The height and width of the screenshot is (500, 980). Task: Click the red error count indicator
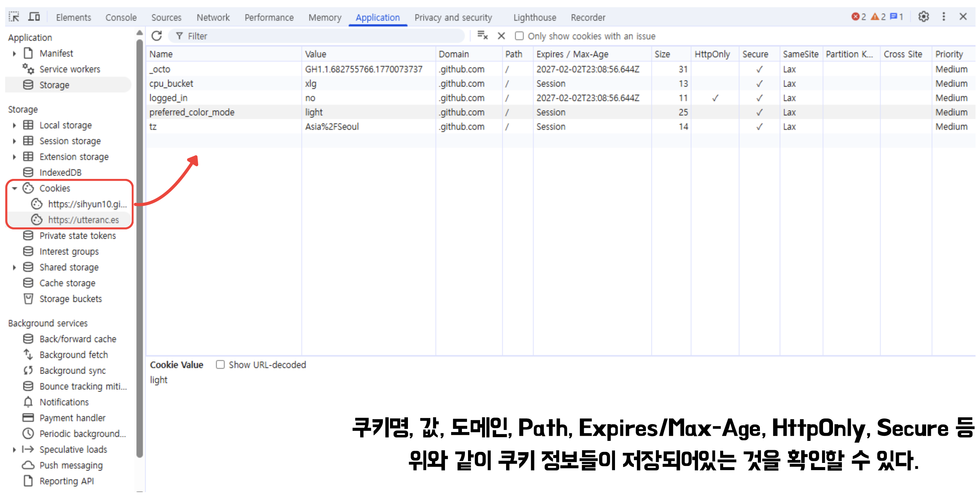858,17
